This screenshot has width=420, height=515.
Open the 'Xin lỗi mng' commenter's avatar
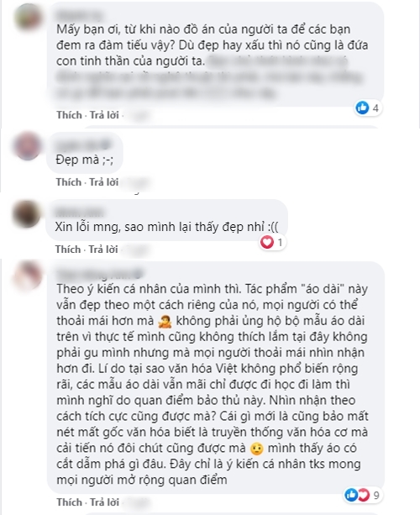pos(26,213)
